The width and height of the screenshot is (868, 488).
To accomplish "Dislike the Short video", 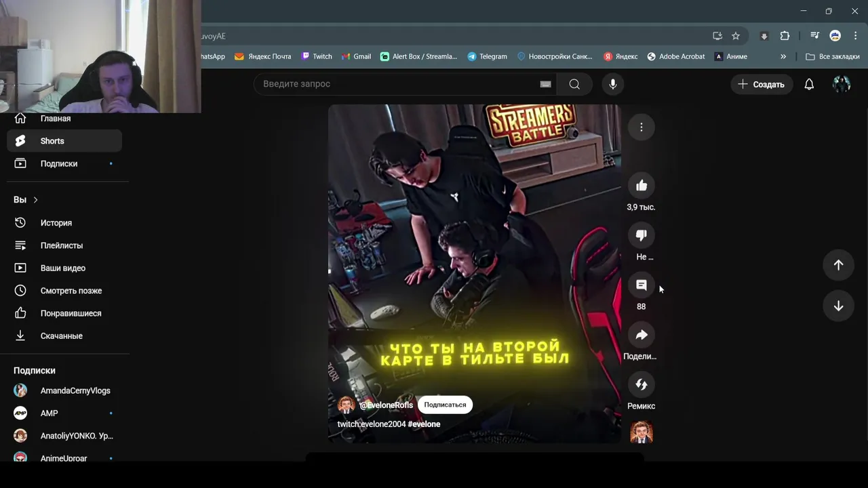I will (x=641, y=235).
